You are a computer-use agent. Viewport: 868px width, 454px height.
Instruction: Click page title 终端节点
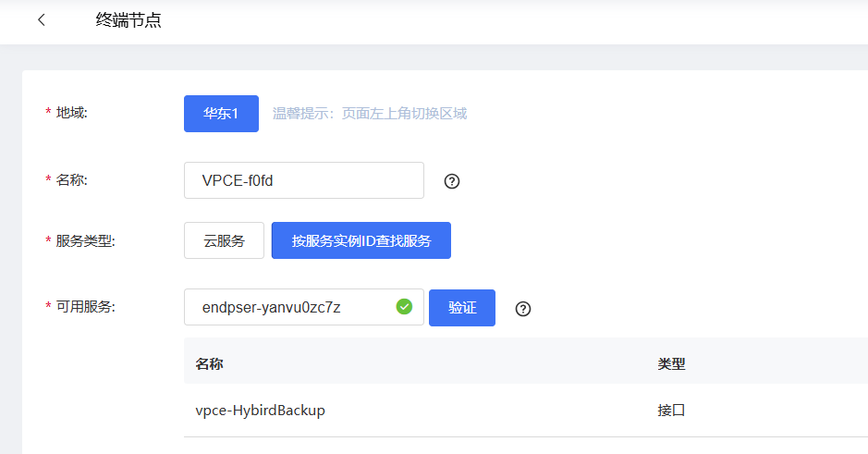[x=128, y=20]
